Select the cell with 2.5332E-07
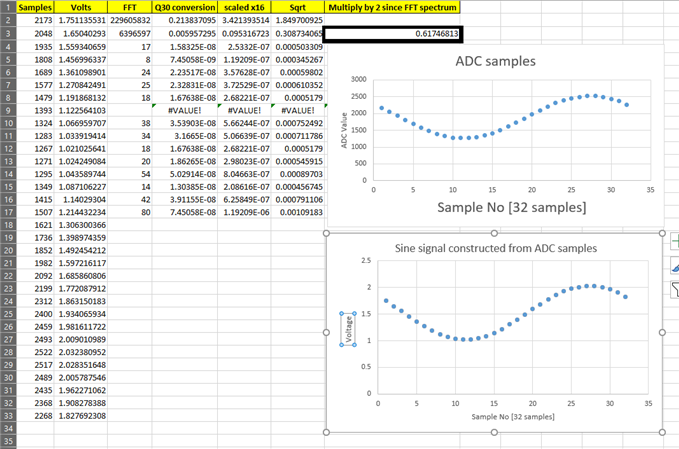Image resolution: width=679 pixels, height=449 pixels. pos(244,47)
